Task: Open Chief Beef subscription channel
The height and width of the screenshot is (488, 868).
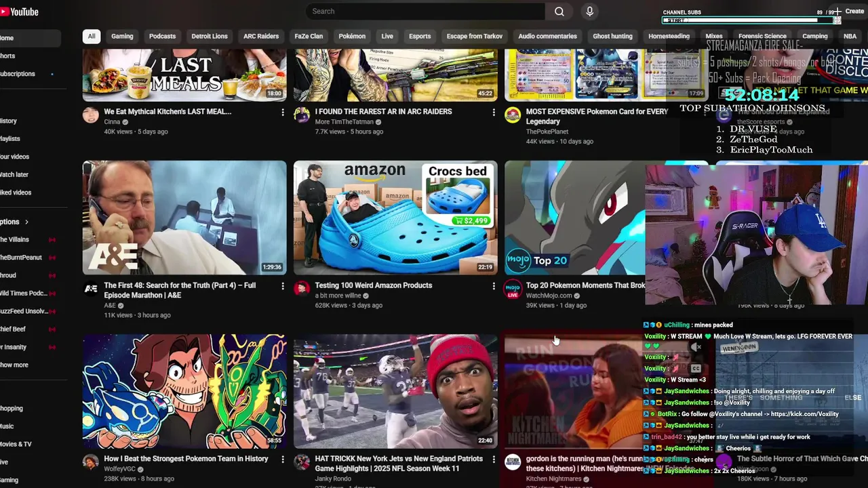Action: click(13, 329)
